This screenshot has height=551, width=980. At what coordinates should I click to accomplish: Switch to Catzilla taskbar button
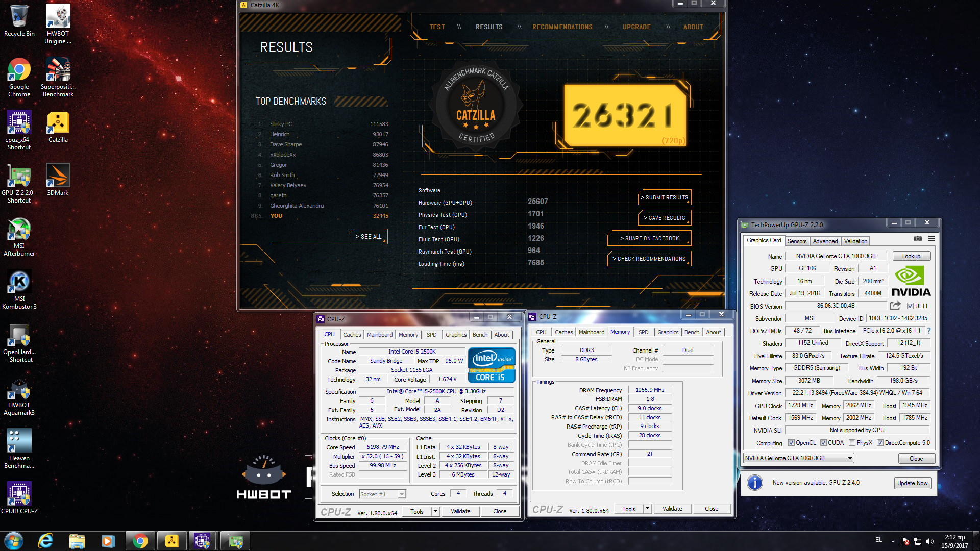[171, 541]
